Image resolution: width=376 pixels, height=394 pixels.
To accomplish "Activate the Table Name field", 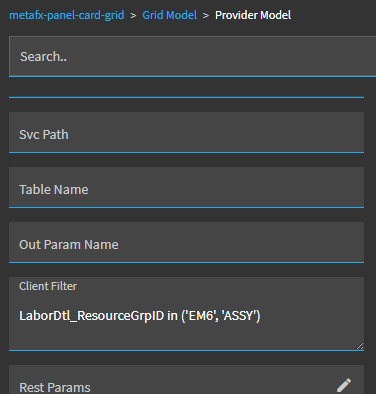I will [186, 187].
